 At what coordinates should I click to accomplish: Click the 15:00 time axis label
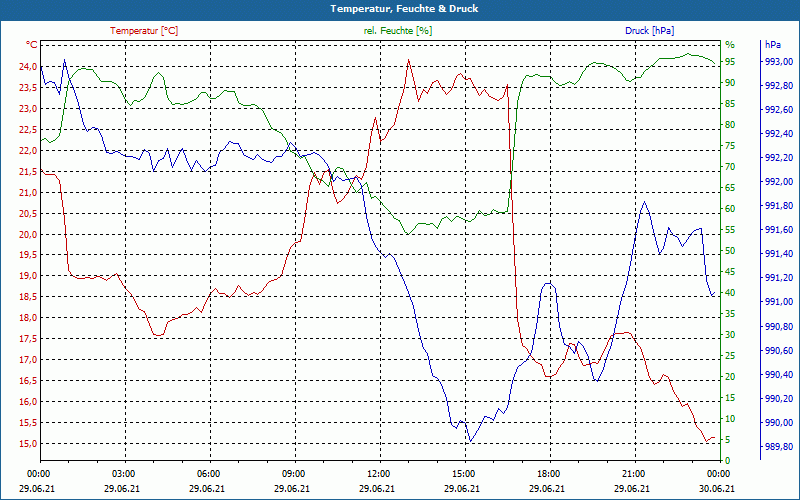(463, 473)
